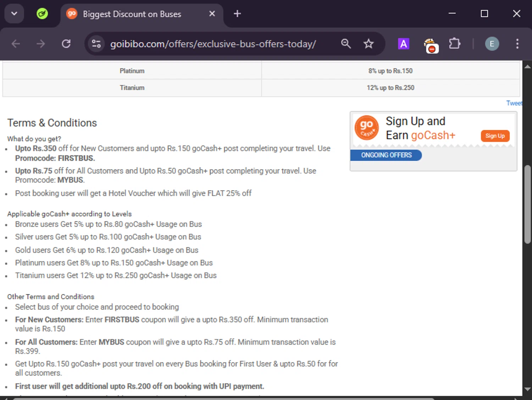Click the Silver users Get 5% line
The height and width of the screenshot is (400, 532).
pos(108,237)
